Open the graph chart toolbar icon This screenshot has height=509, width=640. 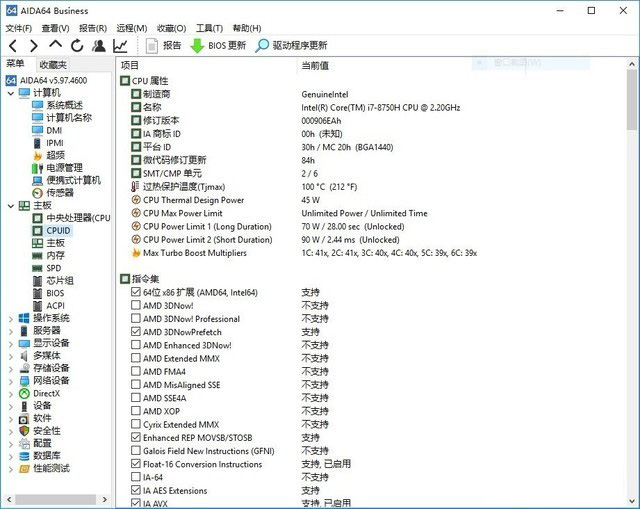(120, 46)
